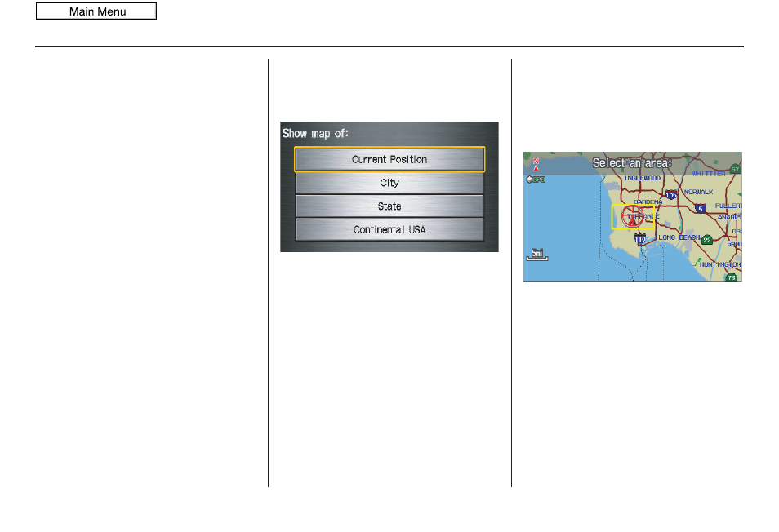The width and height of the screenshot is (779, 532).
Task: Open the Continental USA map view
Action: [389, 229]
